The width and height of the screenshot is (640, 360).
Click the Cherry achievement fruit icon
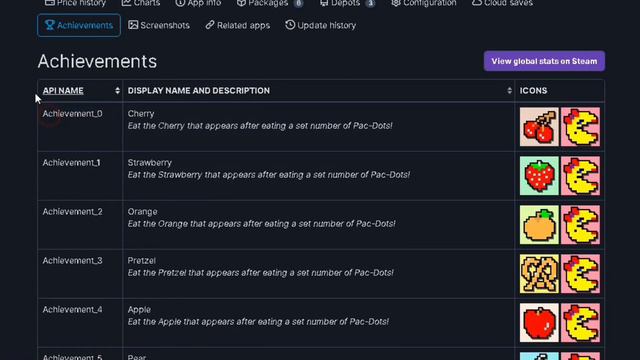[539, 127]
